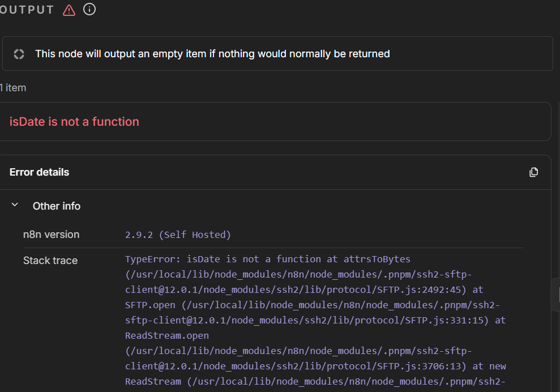Click the n8n version label
The height and width of the screenshot is (392, 560).
coord(51,235)
